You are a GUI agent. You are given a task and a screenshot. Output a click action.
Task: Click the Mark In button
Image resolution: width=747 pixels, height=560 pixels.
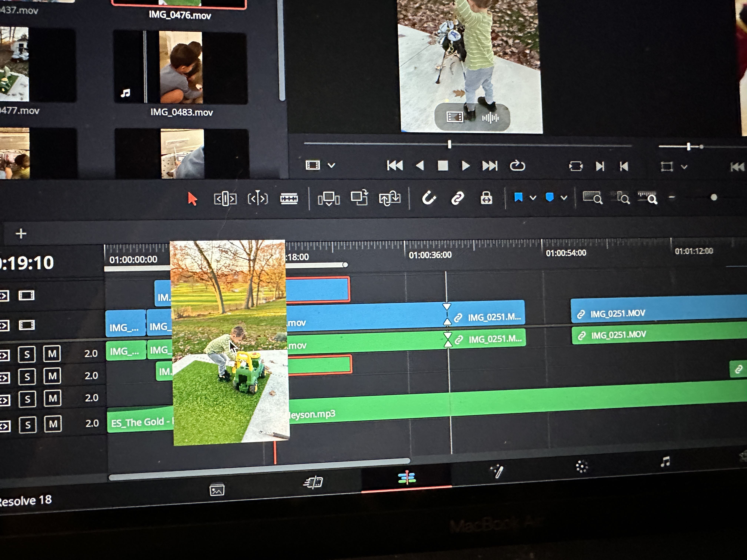click(x=600, y=166)
